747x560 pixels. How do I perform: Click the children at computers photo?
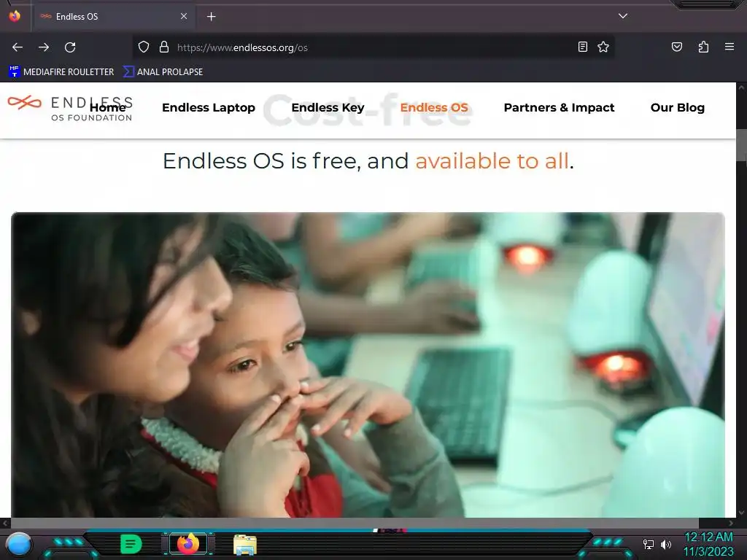pyautogui.click(x=368, y=365)
